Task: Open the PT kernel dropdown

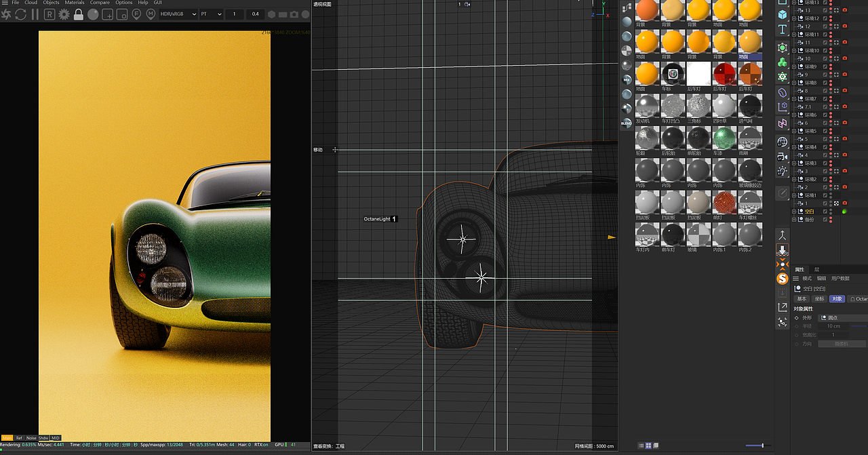Action: 211,14
